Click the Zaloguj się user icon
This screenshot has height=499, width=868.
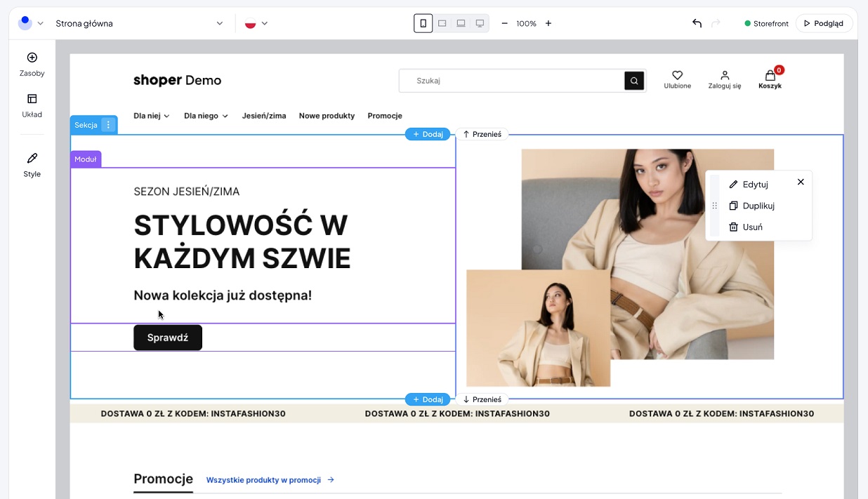pos(725,79)
